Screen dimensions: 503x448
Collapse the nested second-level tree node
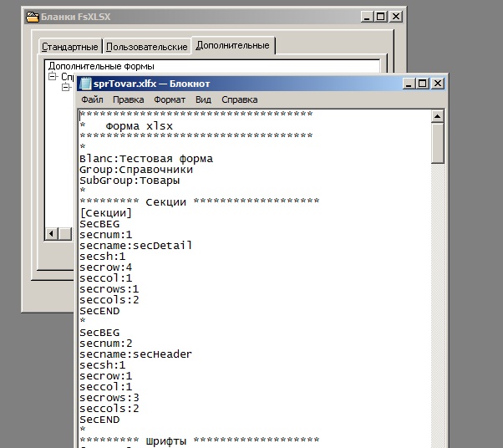coord(65,86)
